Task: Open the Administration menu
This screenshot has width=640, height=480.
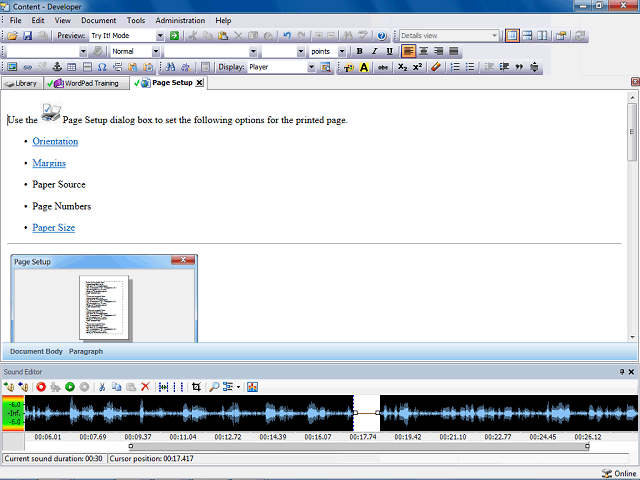Action: (180, 20)
